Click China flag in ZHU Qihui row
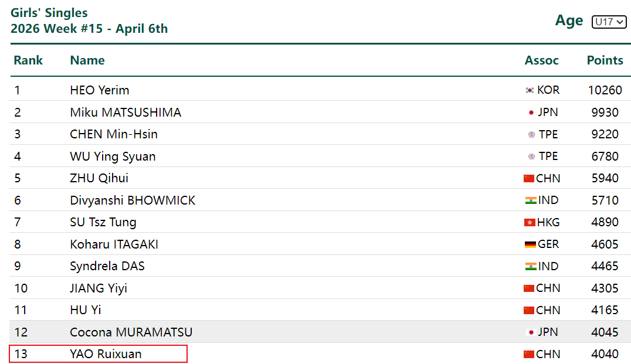This screenshot has height=364, width=631. tap(529, 178)
